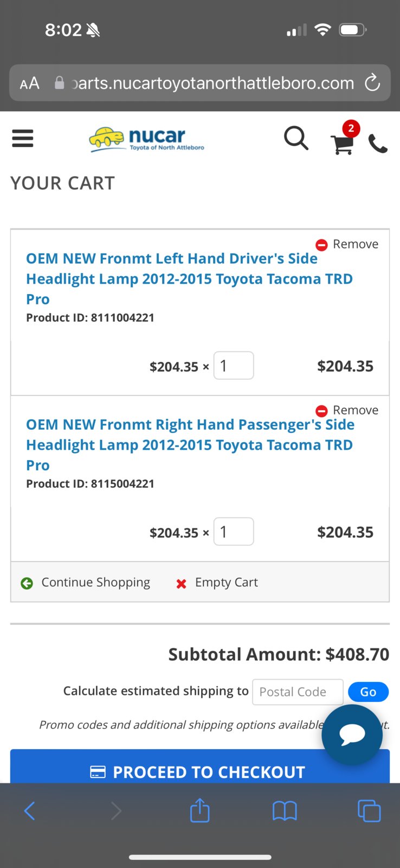Image resolution: width=400 pixels, height=868 pixels.
Task: Open Safari bookmarks
Action: (x=285, y=812)
